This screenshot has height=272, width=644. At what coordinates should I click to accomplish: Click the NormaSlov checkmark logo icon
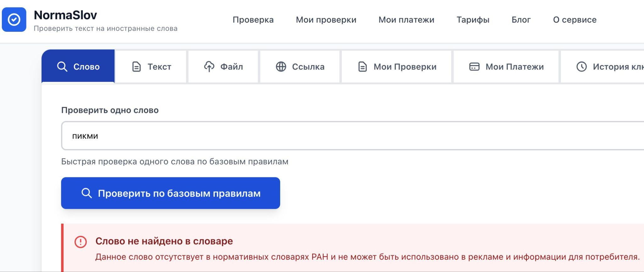pyautogui.click(x=15, y=19)
